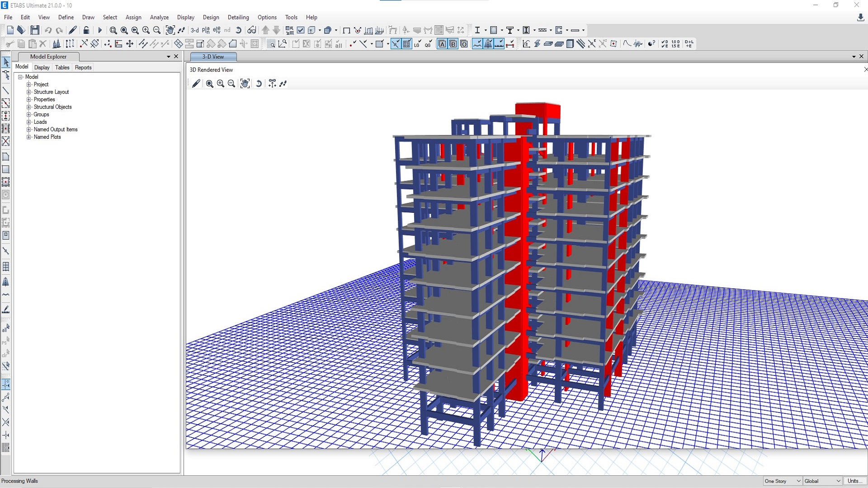Click the Rubber Band Zoom magnifier icon
This screenshot has width=868, height=488.
tap(113, 30)
